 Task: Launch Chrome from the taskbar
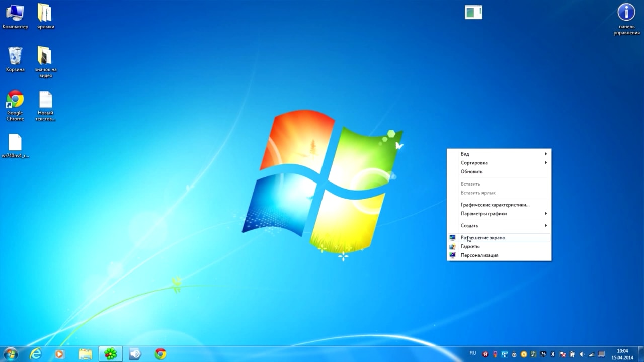(x=160, y=354)
